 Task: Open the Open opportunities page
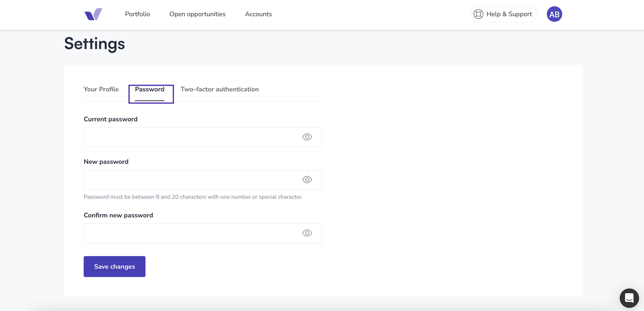(197, 14)
